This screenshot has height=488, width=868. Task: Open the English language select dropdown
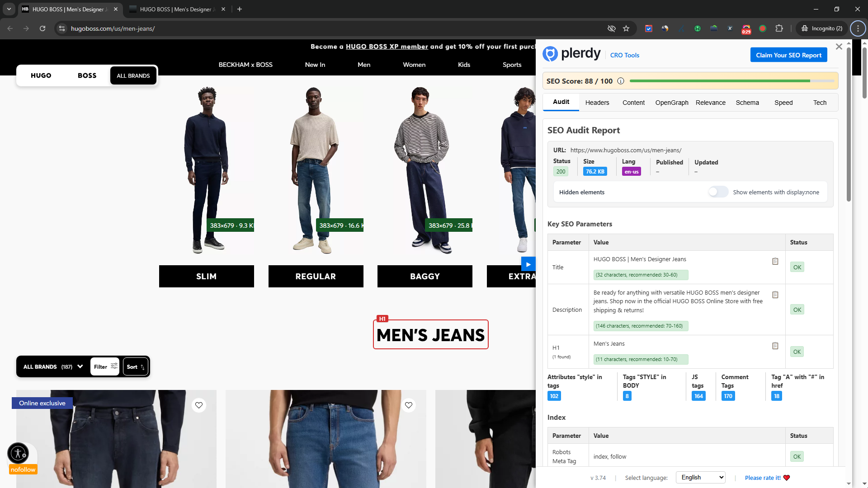[x=700, y=478]
